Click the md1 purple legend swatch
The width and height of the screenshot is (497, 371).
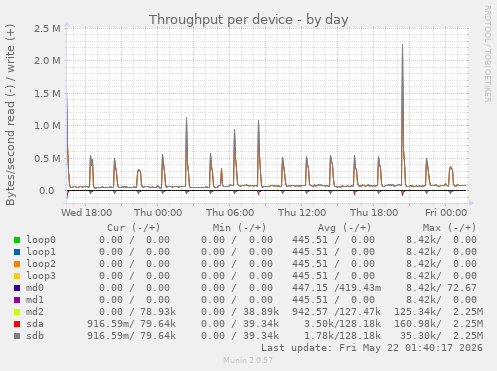(17, 300)
